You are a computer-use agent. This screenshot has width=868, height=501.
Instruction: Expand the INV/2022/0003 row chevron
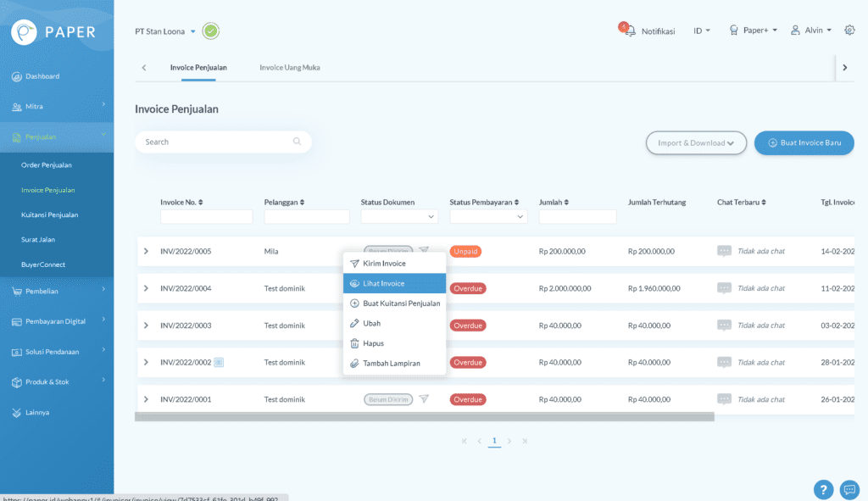146,325
